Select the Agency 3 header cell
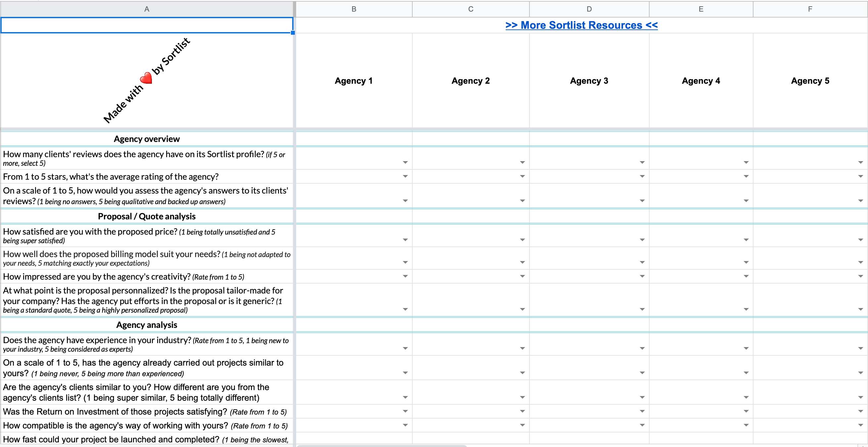The image size is (868, 447). (x=589, y=80)
